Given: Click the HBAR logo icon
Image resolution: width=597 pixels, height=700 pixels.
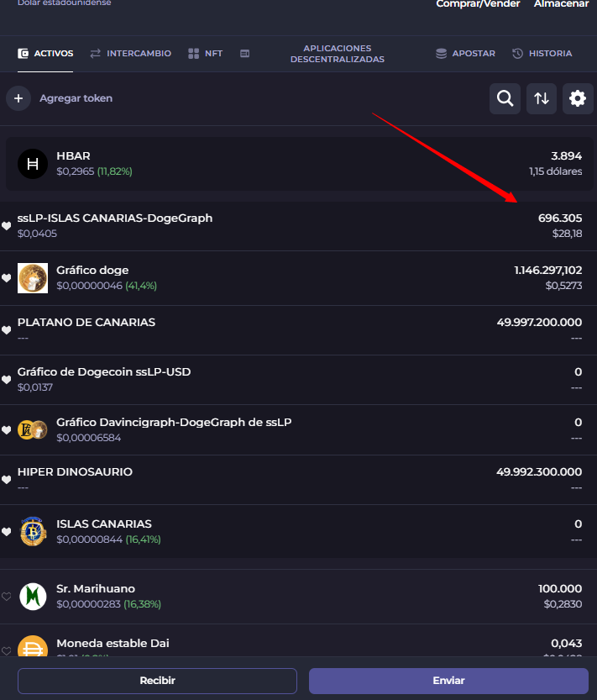Looking at the screenshot, I should coord(33,164).
